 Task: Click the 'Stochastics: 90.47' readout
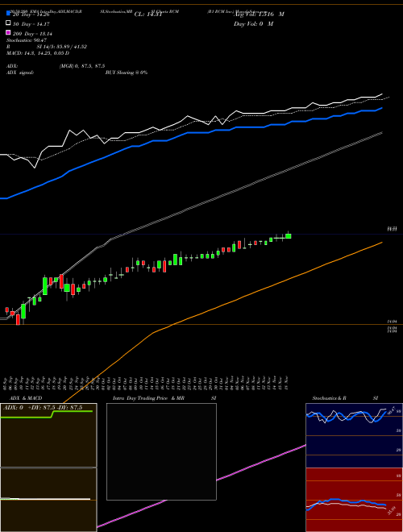[27, 40]
